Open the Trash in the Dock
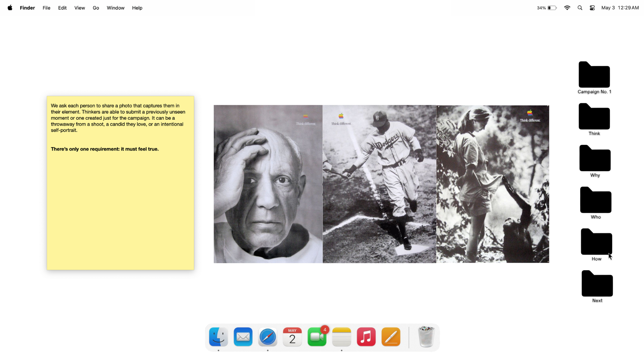Viewport: 644px width, 362px height. click(426, 337)
